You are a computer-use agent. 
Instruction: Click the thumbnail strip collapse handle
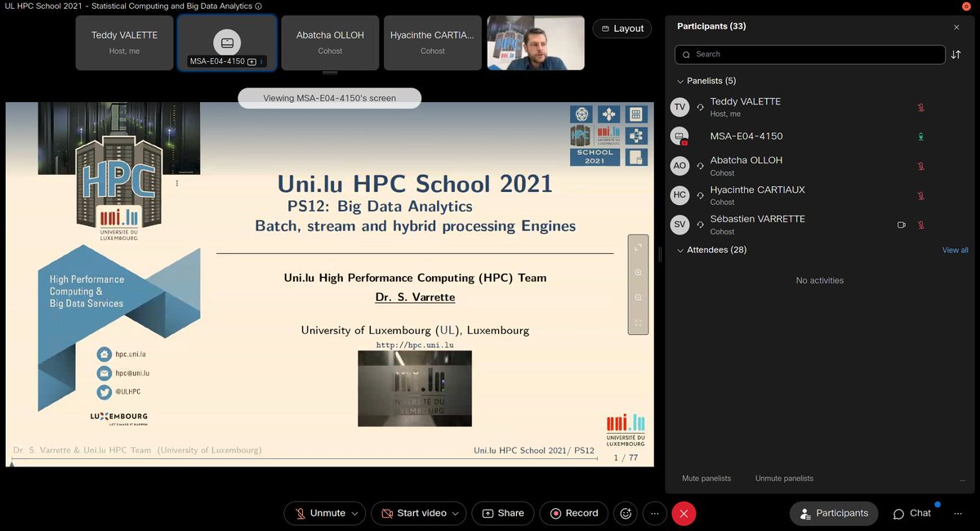(330, 74)
